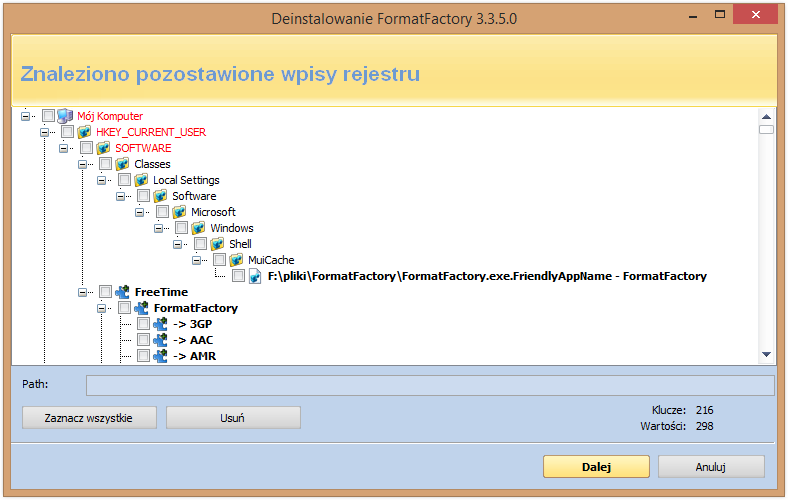Check the Mój Komputer checkbox
Viewport: 788px width, 500px height.
click(x=48, y=116)
